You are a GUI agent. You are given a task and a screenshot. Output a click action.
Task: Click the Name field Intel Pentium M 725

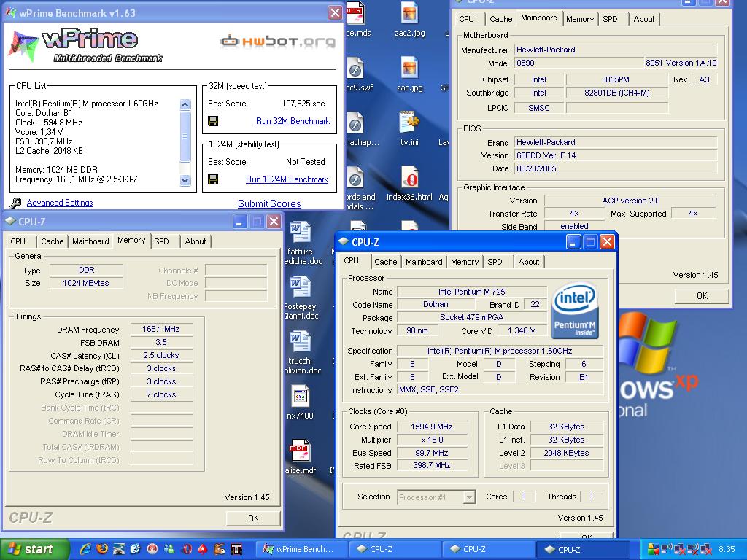click(472, 292)
